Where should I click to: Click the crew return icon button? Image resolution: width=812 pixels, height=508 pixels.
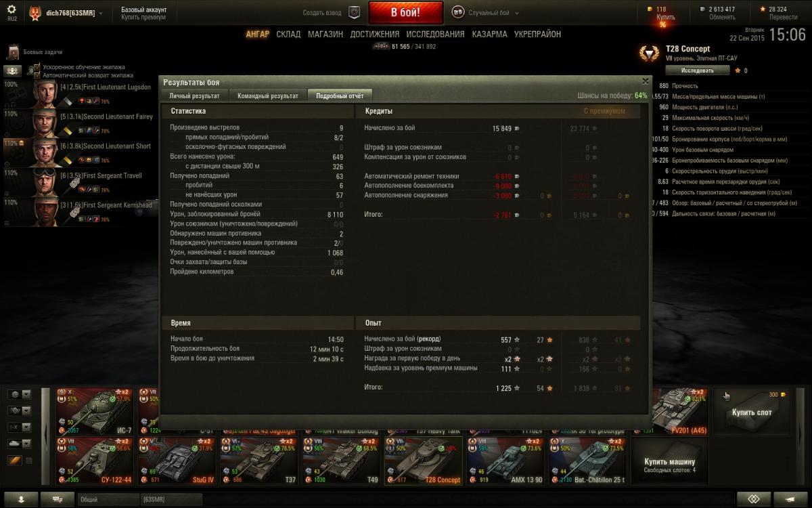pyautogui.click(x=12, y=70)
